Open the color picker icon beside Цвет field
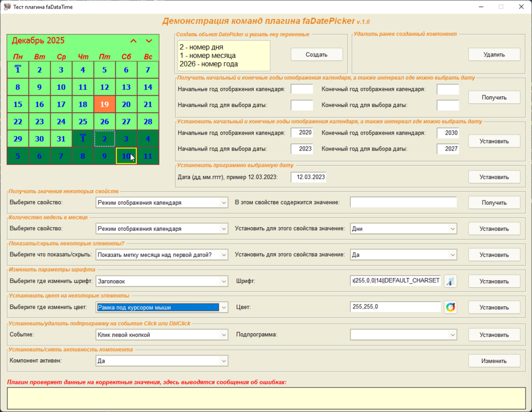 click(451, 307)
